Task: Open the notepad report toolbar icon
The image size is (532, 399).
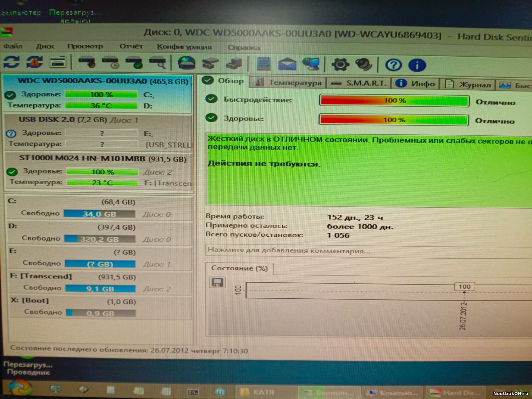Action: 264,64
